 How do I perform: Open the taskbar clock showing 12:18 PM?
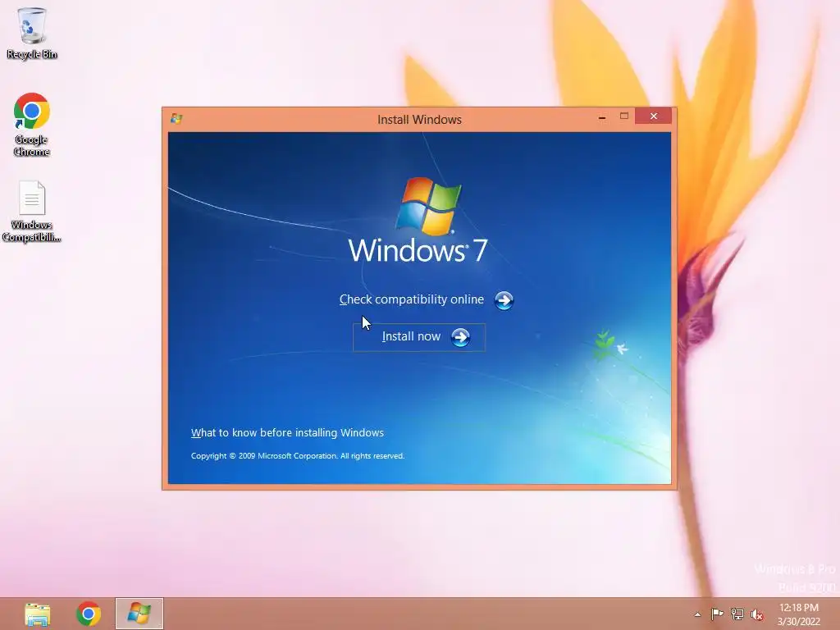[799, 614]
